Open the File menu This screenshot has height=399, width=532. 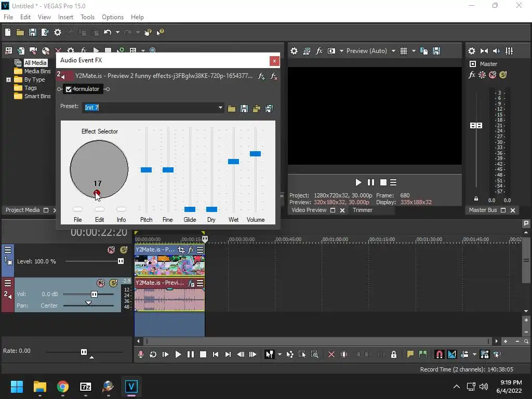8,17
